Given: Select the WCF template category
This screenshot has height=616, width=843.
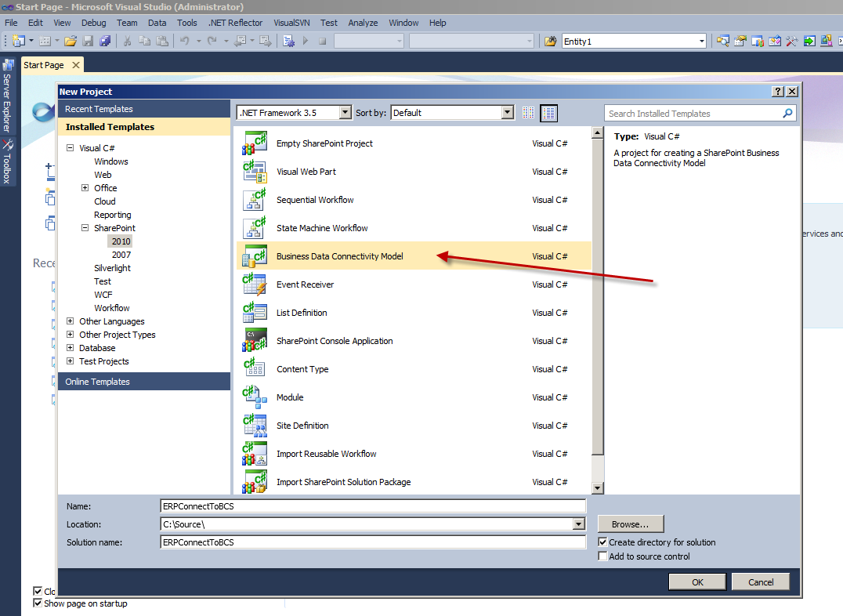Looking at the screenshot, I should tap(103, 295).
